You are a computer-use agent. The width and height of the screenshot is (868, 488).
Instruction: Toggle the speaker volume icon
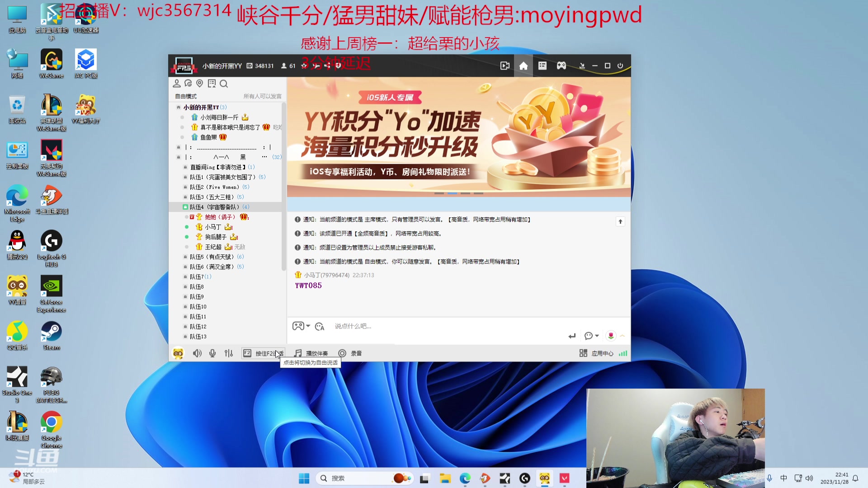pyautogui.click(x=197, y=353)
